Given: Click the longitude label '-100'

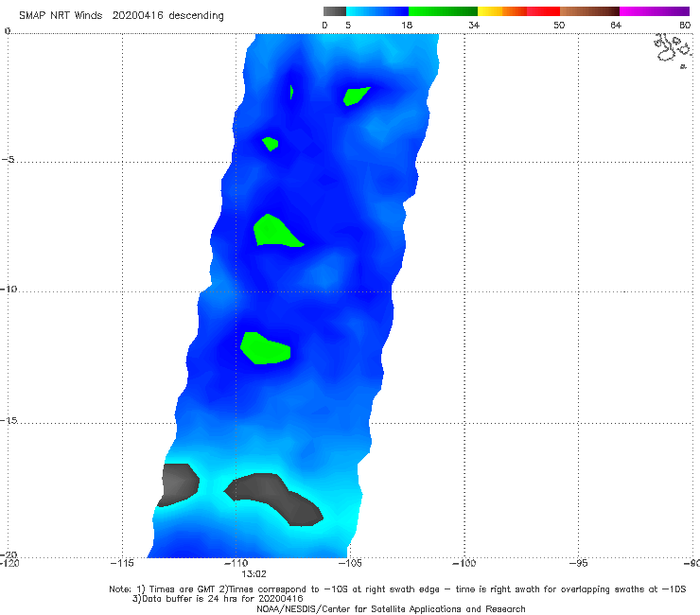Looking at the screenshot, I should click(x=464, y=563).
